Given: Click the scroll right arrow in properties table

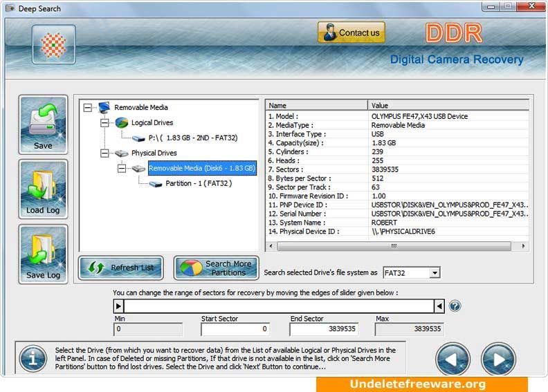Looking at the screenshot, I should pos(523,246).
